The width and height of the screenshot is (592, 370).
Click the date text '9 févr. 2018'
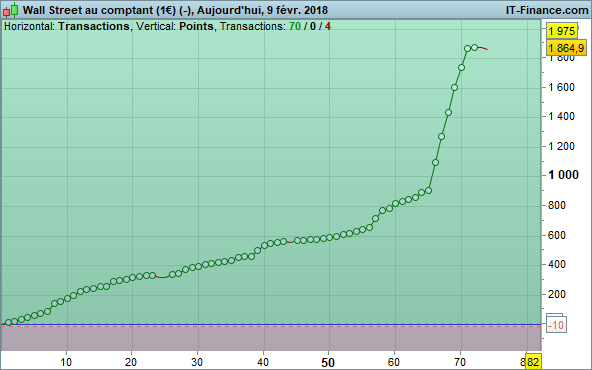point(298,10)
